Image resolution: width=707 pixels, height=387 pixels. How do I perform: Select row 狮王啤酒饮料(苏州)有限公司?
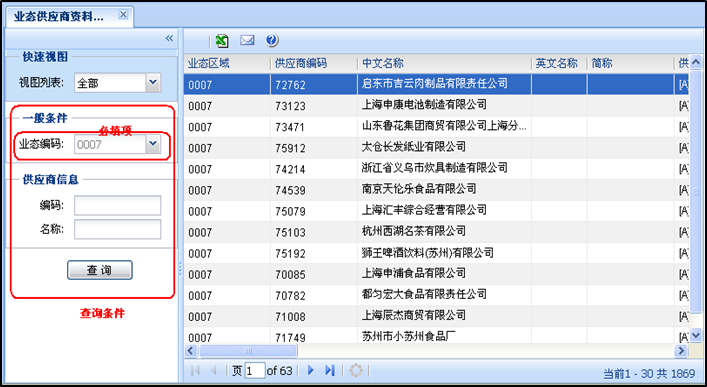coord(436,253)
